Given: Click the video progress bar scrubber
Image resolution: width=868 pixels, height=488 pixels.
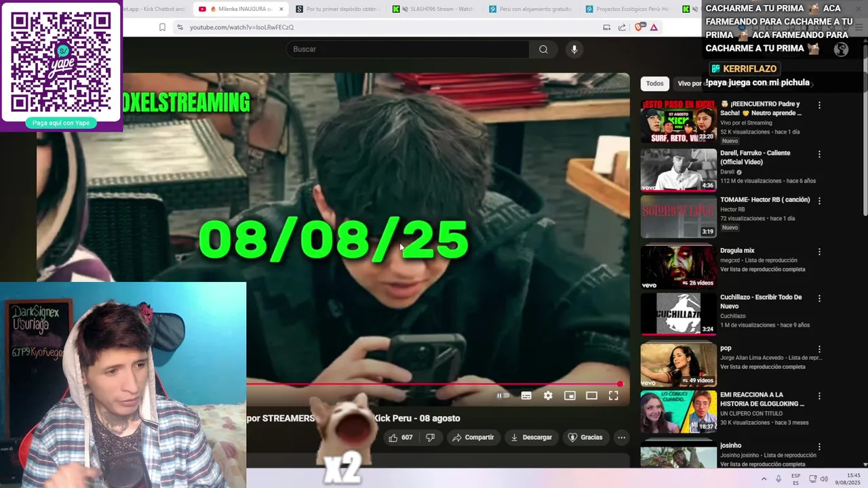Looking at the screenshot, I should [x=620, y=384].
